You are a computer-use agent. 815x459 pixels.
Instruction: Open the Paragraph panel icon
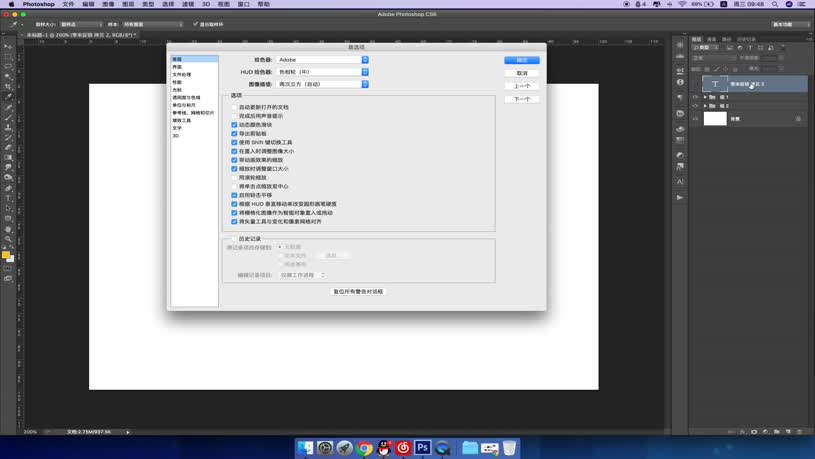click(x=680, y=98)
